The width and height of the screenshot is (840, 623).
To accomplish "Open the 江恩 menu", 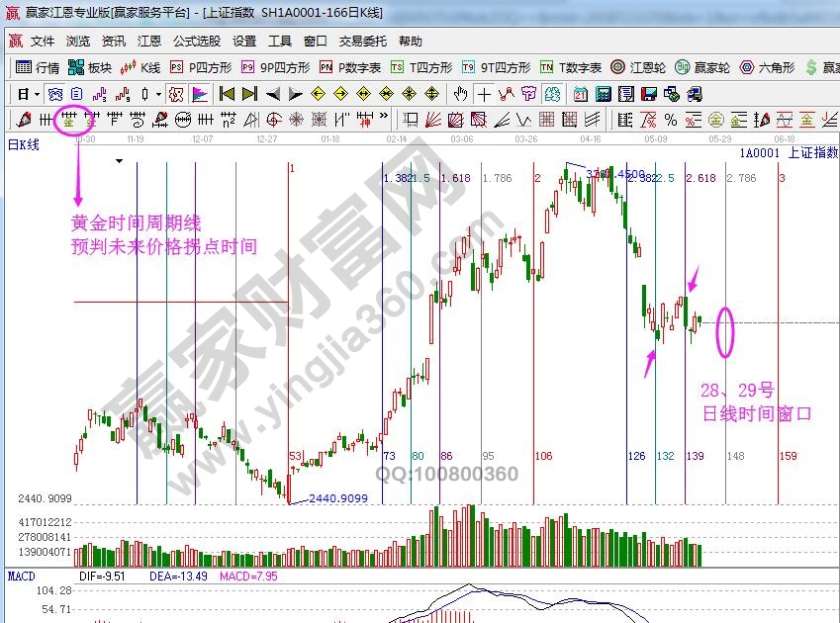I will [149, 42].
